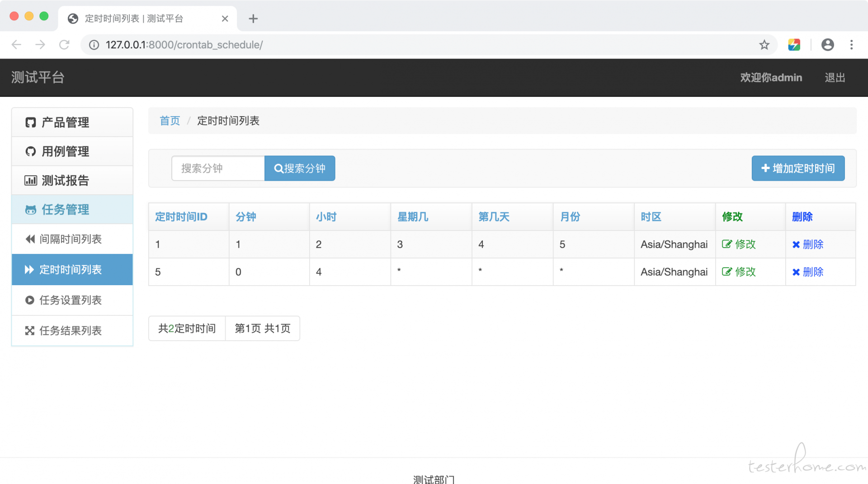Bookmark this page with the star icon

pyautogui.click(x=764, y=45)
